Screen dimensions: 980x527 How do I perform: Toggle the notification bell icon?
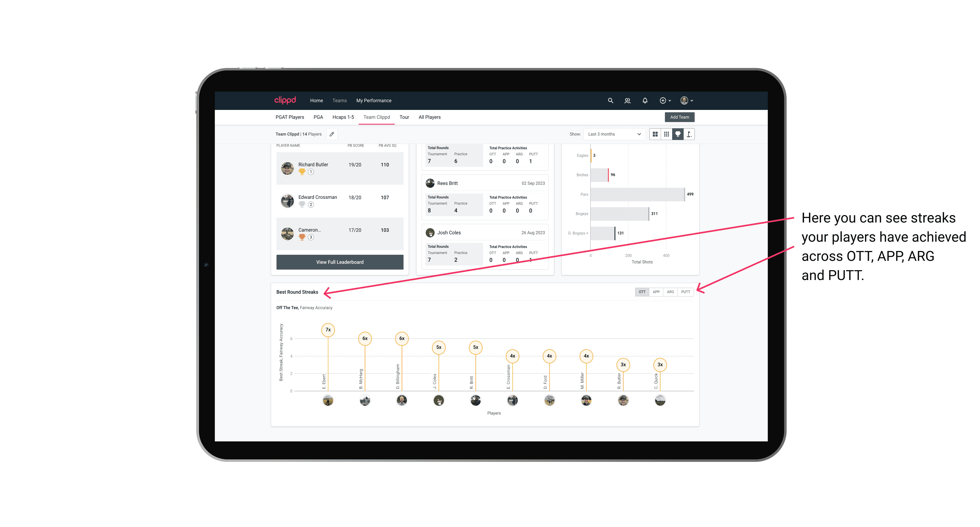click(x=645, y=100)
